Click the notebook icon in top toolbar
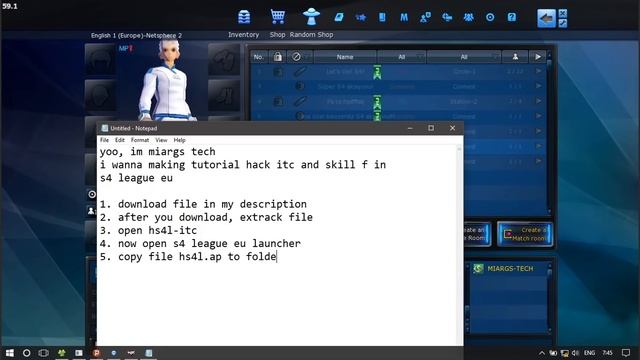 382,17
